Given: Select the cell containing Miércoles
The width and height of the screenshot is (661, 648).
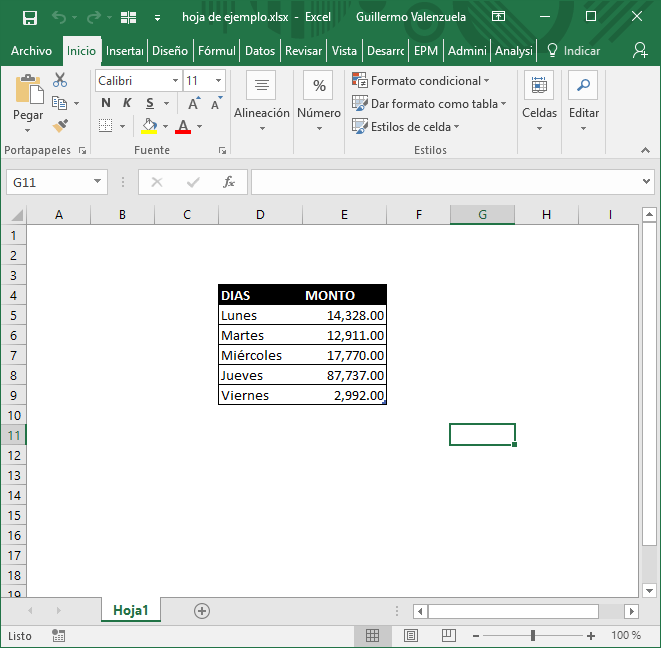Looking at the screenshot, I should pyautogui.click(x=260, y=355).
